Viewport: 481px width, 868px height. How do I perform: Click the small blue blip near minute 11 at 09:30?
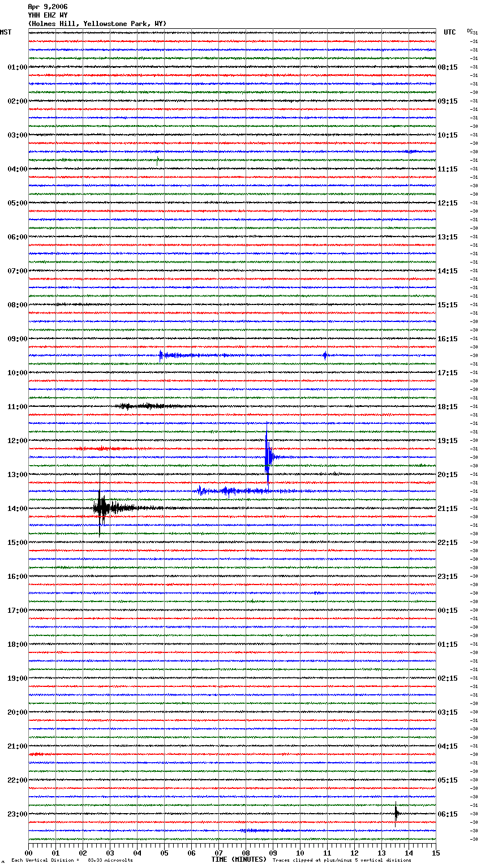click(x=325, y=355)
